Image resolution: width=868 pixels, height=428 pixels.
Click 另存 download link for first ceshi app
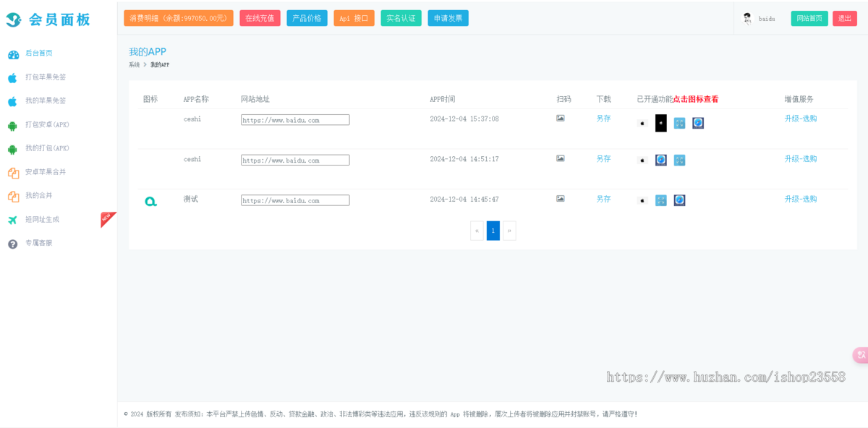point(603,119)
